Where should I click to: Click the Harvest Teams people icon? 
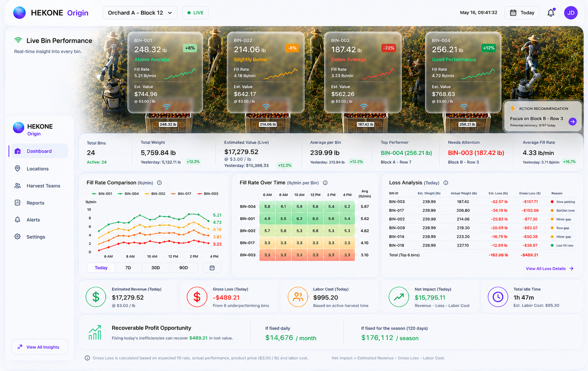[18, 185]
